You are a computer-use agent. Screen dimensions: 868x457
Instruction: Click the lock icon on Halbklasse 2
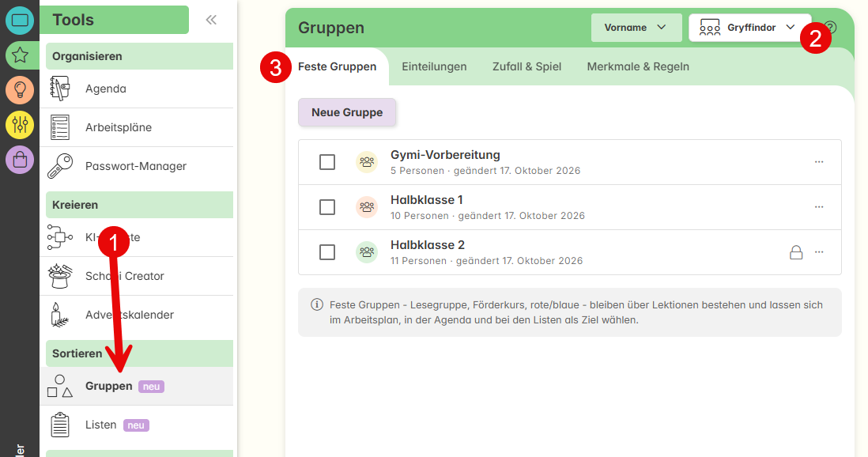pos(796,252)
